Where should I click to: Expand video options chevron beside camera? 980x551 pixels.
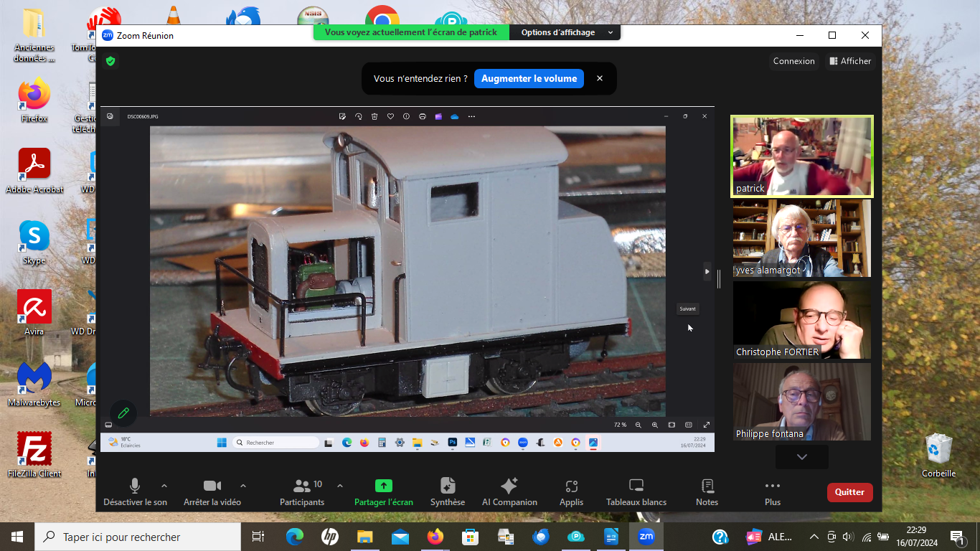[x=243, y=486]
